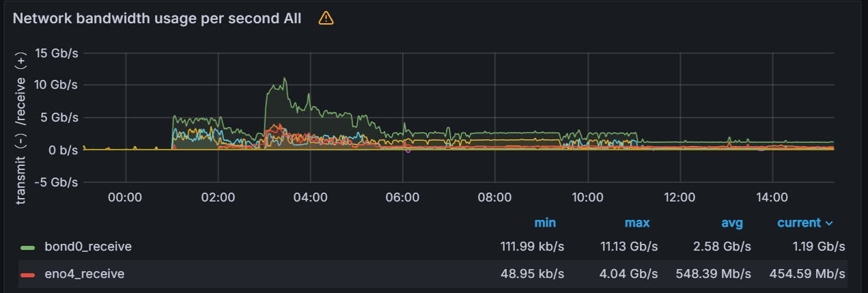The width and height of the screenshot is (868, 293).
Task: Select the 548.39 Mb/s avg value
Action: pos(714,274)
